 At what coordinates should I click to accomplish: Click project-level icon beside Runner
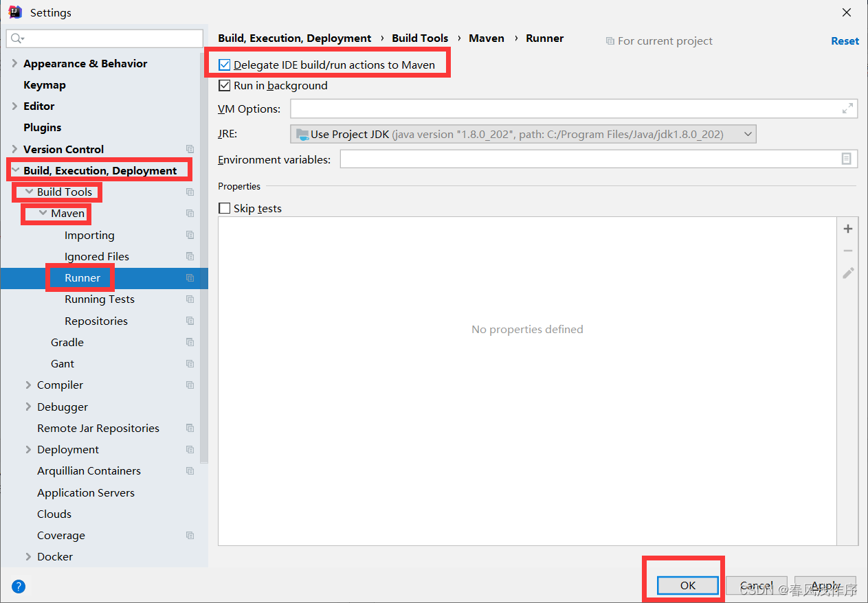190,278
